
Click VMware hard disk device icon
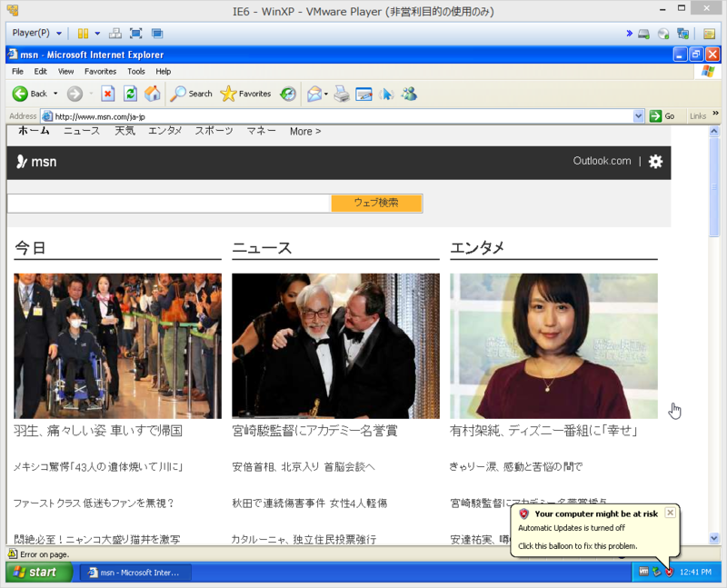[x=643, y=34]
